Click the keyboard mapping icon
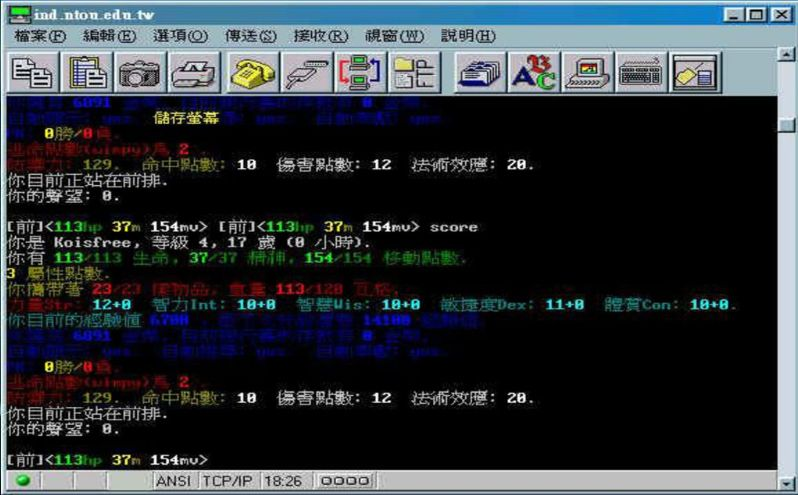 click(x=641, y=73)
